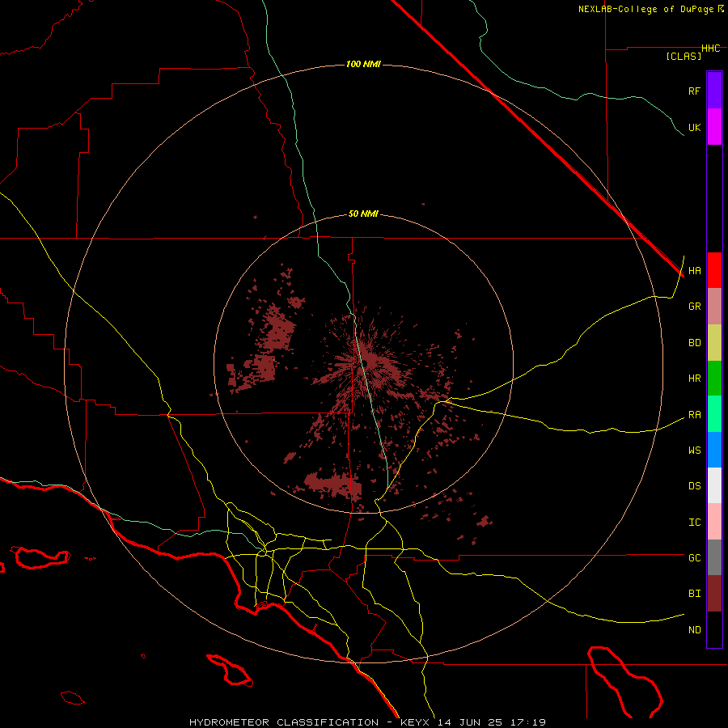Click the BD legend label
Screen dimensions: 728x728
click(x=694, y=343)
